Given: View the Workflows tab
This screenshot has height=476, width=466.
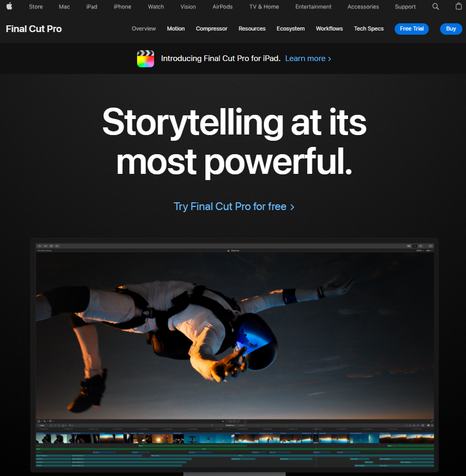Looking at the screenshot, I should (329, 28).
